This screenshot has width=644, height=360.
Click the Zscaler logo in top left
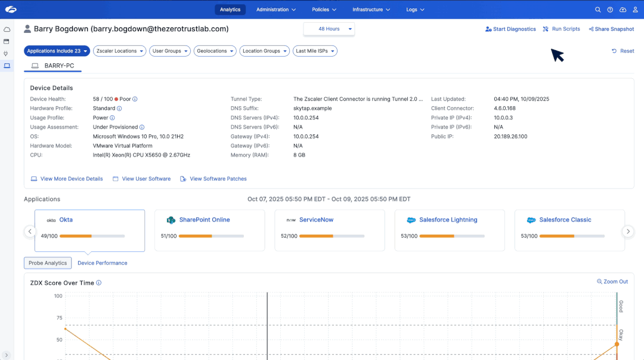(x=11, y=10)
